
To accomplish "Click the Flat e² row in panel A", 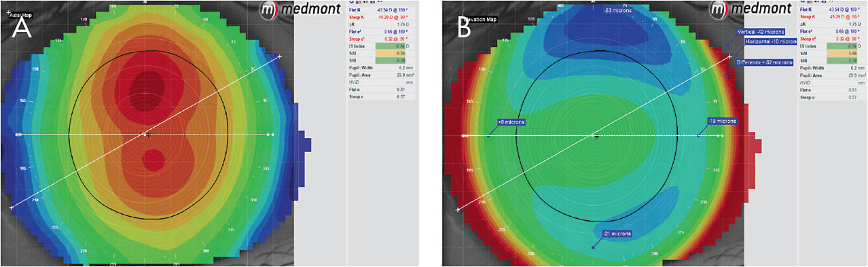I will (382, 31).
